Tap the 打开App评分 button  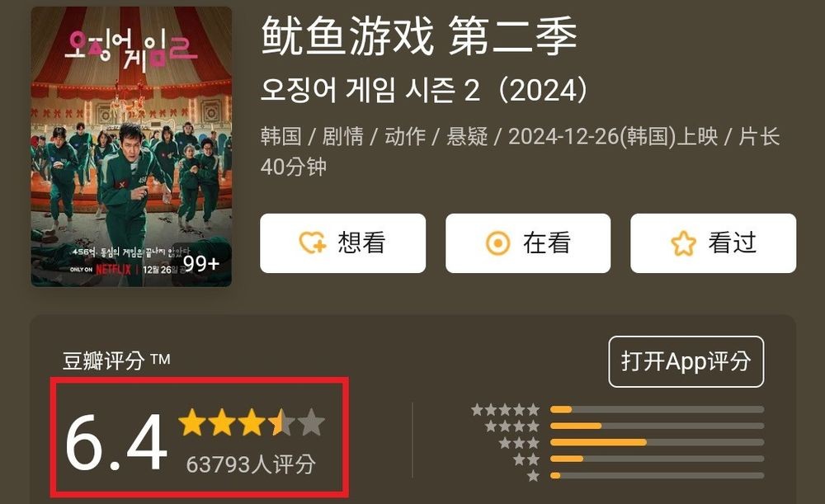[x=686, y=361]
